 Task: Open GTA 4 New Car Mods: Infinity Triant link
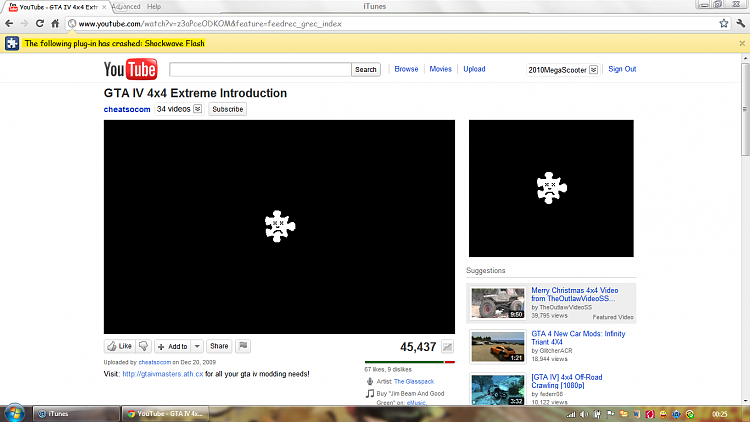[578, 338]
